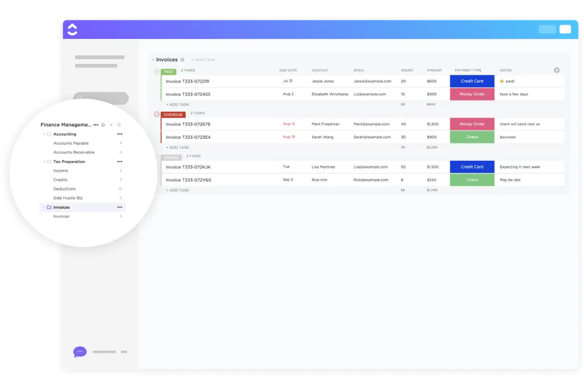
Task: Open the purple chat bubble icon
Action: (80, 352)
